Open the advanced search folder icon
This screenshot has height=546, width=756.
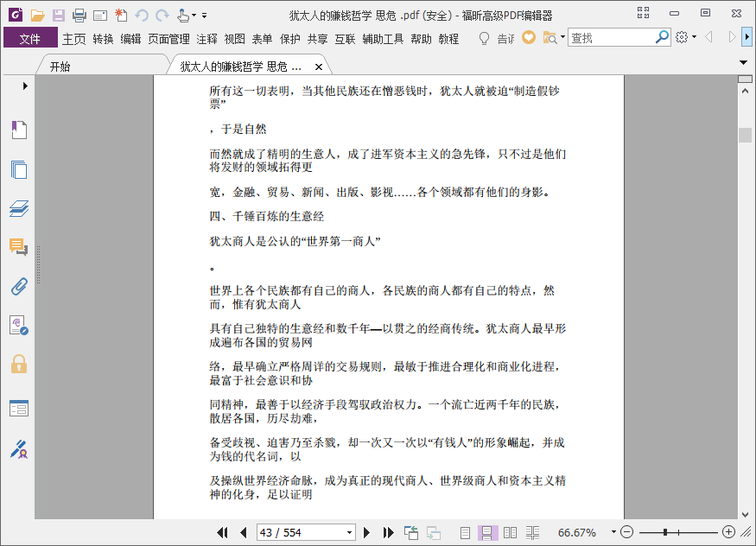[x=550, y=38]
